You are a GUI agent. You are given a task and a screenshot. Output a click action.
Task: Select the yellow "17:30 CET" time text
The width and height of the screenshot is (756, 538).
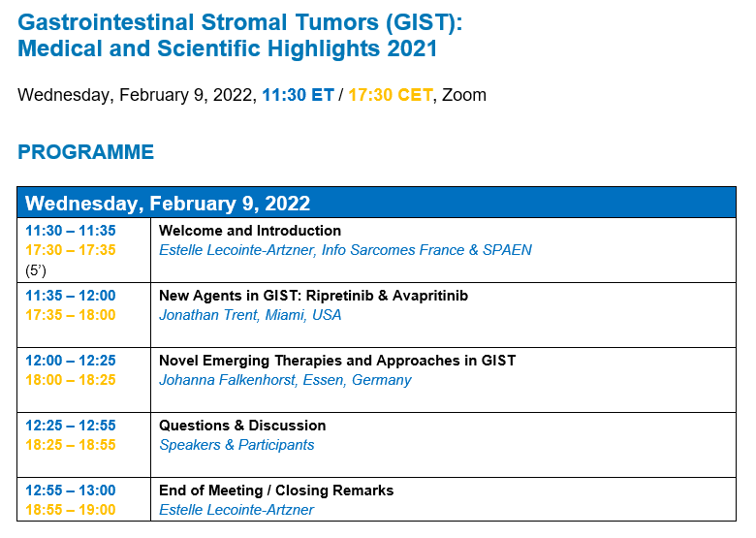[390, 95]
